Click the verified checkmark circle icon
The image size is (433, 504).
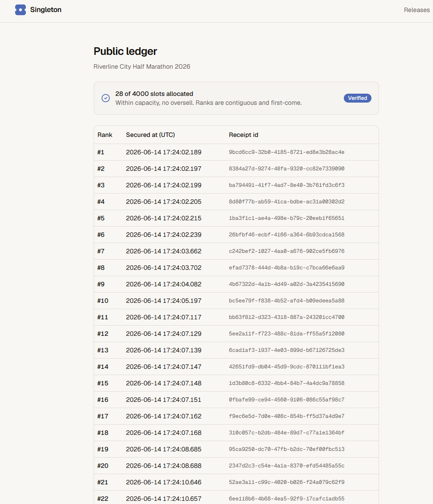click(105, 98)
